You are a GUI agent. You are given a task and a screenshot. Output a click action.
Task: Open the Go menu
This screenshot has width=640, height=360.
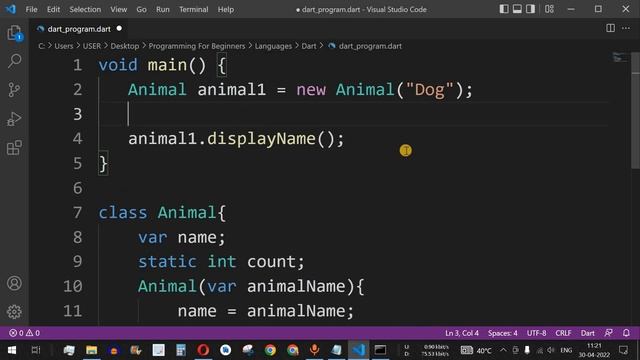(x=141, y=9)
